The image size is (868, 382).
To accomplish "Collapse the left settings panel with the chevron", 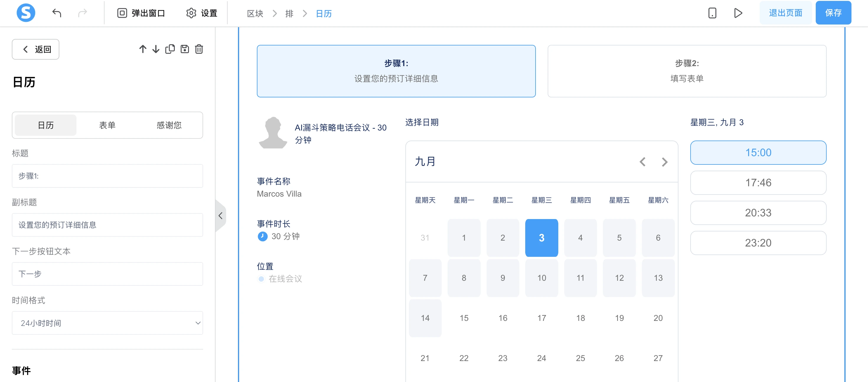I will 221,215.
